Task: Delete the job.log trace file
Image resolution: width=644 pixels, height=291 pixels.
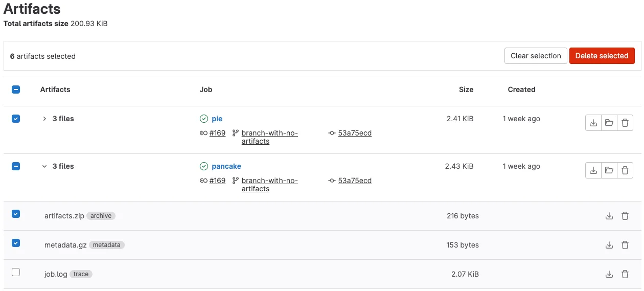Action: click(x=625, y=275)
